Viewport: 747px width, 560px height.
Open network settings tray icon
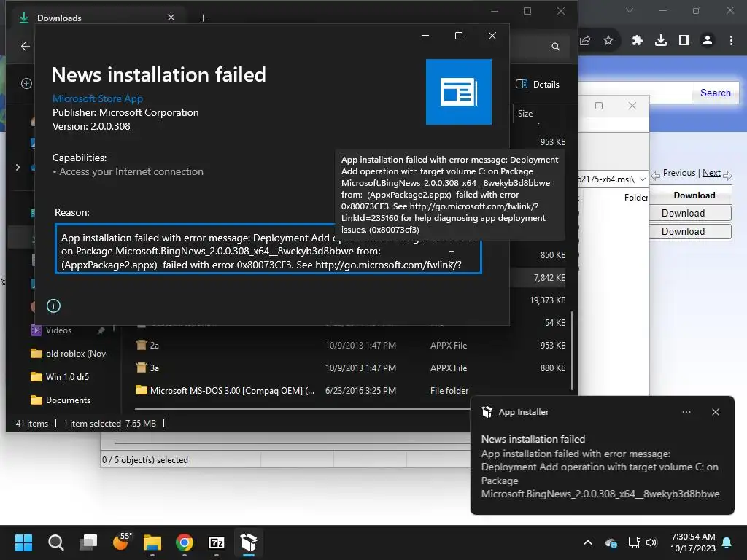[x=634, y=542]
